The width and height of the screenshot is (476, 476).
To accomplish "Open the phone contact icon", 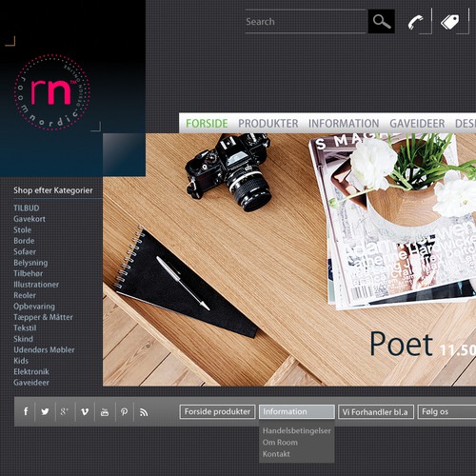I will tap(416, 22).
